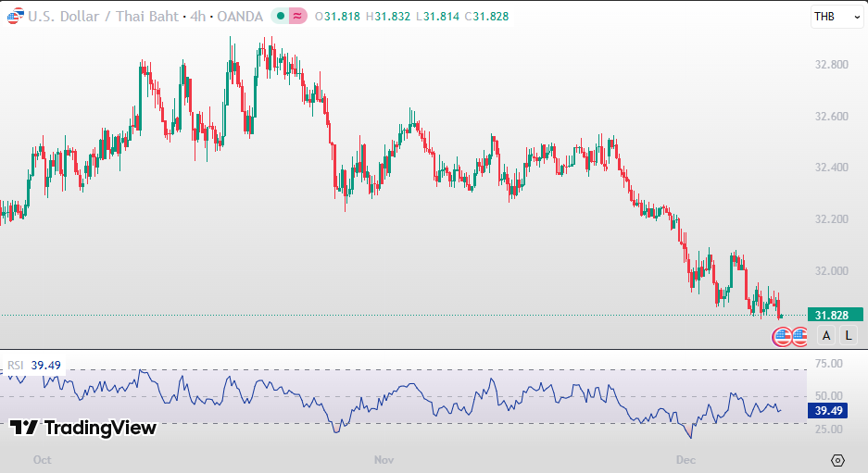Click the green market status dot
The height and width of the screenshot is (473, 868).
279,17
